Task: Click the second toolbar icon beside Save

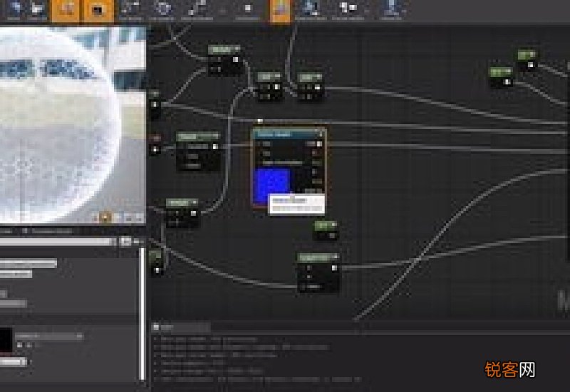Action: tap(38, 9)
